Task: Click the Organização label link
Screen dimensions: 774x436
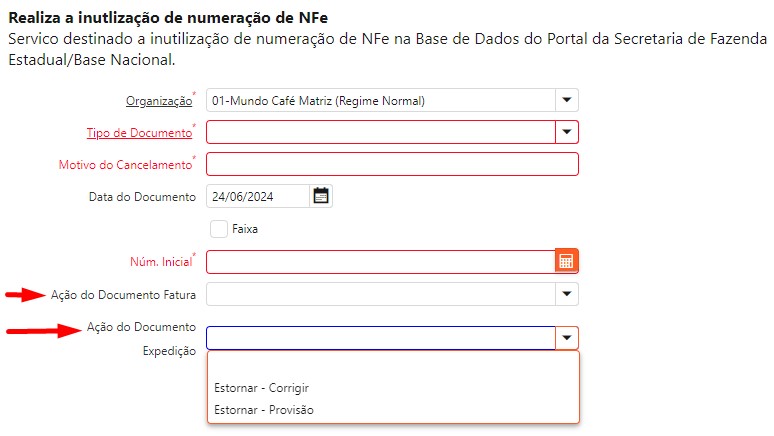Action: click(158, 101)
